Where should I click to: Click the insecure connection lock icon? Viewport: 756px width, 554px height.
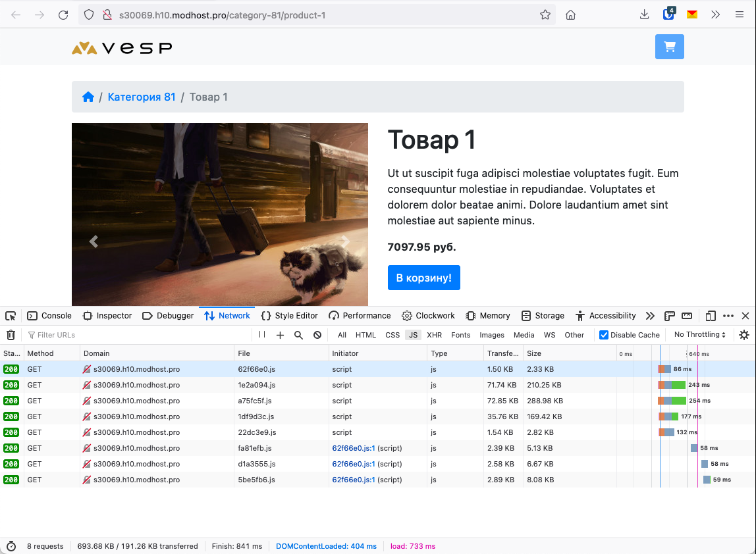pyautogui.click(x=107, y=15)
